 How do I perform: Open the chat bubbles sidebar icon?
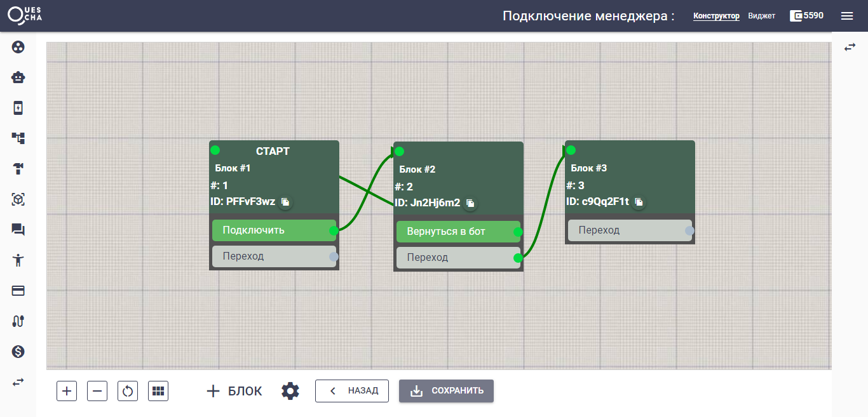(x=18, y=230)
